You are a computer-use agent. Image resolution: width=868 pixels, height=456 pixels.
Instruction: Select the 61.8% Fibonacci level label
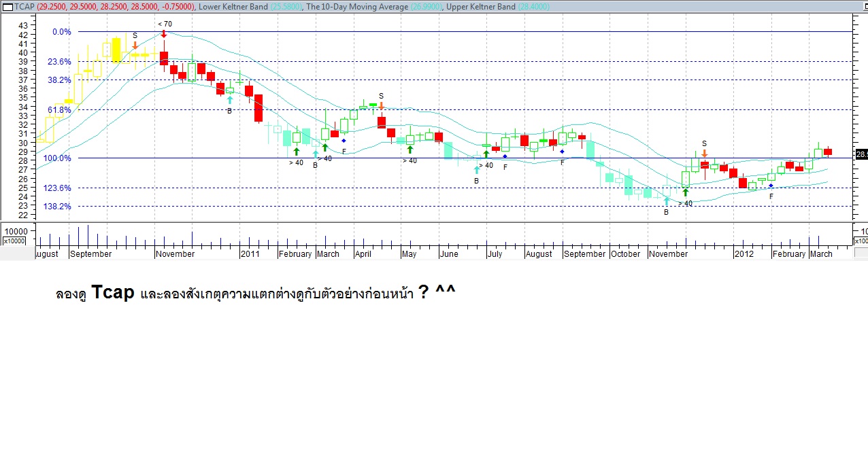pyautogui.click(x=59, y=110)
